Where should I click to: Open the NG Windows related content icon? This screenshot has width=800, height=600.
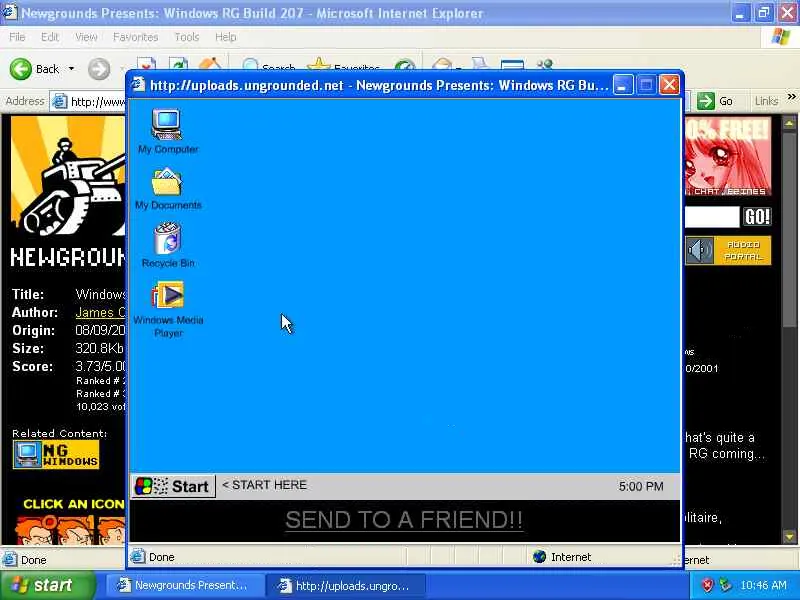[x=56, y=455]
